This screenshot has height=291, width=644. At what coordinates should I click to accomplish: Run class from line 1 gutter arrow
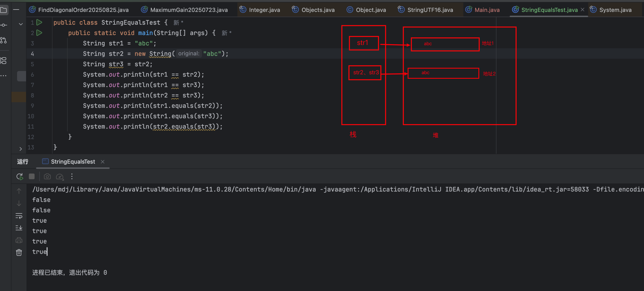[x=39, y=23]
